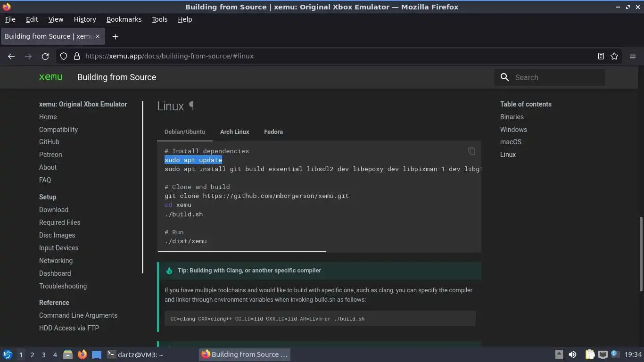Screen dimensions: 644x362
Task: Reload the page using refresh icon
Action: pyautogui.click(x=45, y=56)
